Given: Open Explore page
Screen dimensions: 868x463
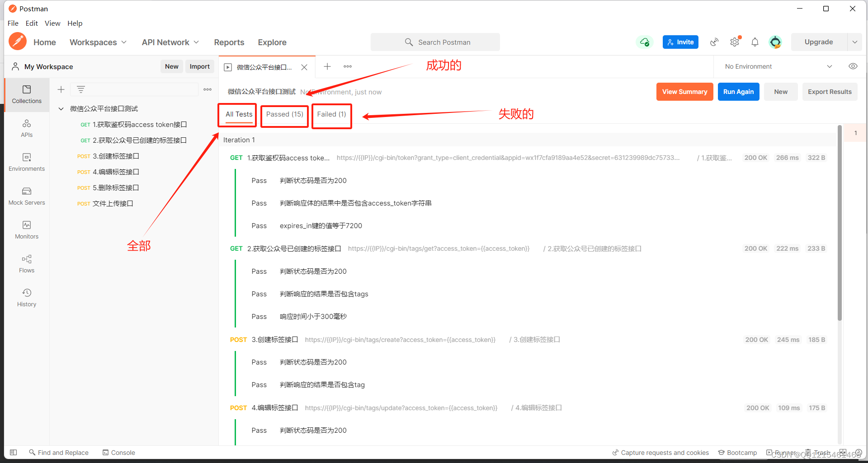Looking at the screenshot, I should coord(272,42).
